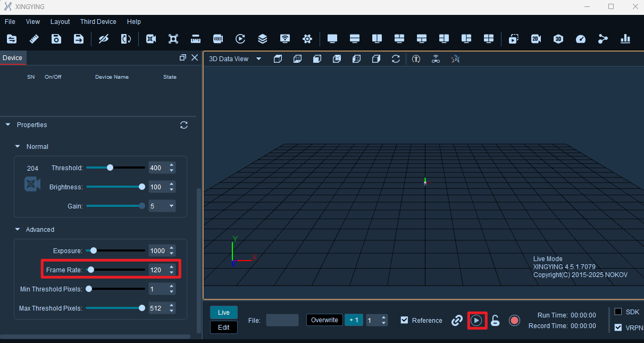The width and height of the screenshot is (644, 343).
Task: Open the gear settings icon in toolbar
Action: [307, 39]
